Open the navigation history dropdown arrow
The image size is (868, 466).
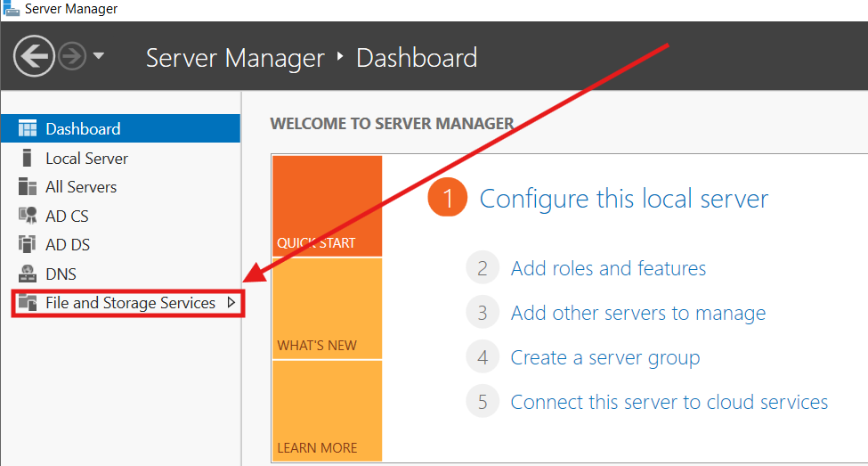point(99,55)
